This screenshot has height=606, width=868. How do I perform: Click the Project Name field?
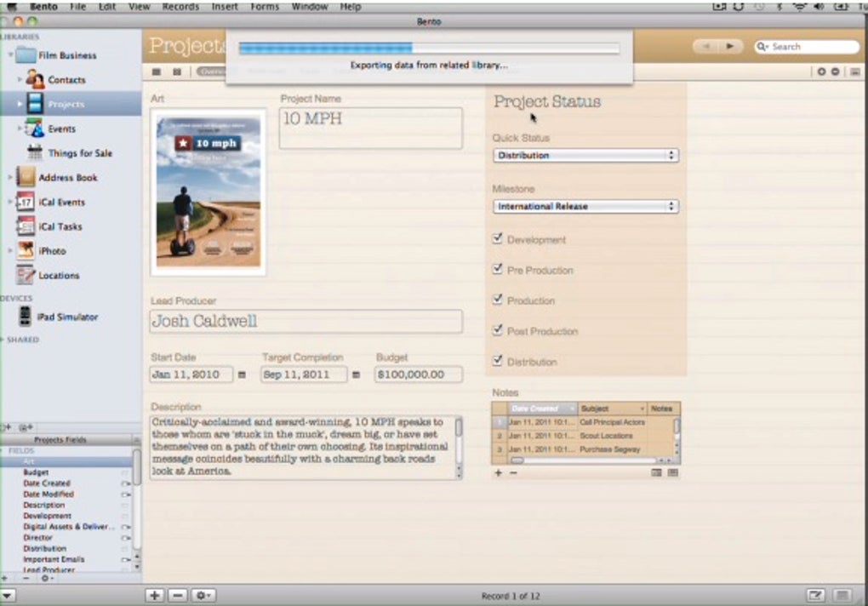pyautogui.click(x=371, y=128)
